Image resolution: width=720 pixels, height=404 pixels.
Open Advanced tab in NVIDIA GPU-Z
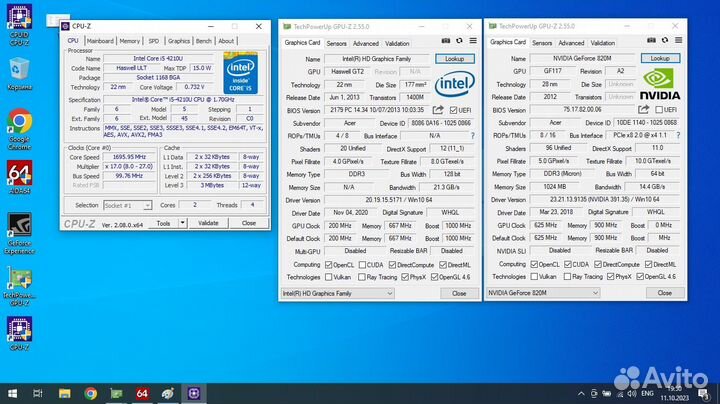pos(571,43)
